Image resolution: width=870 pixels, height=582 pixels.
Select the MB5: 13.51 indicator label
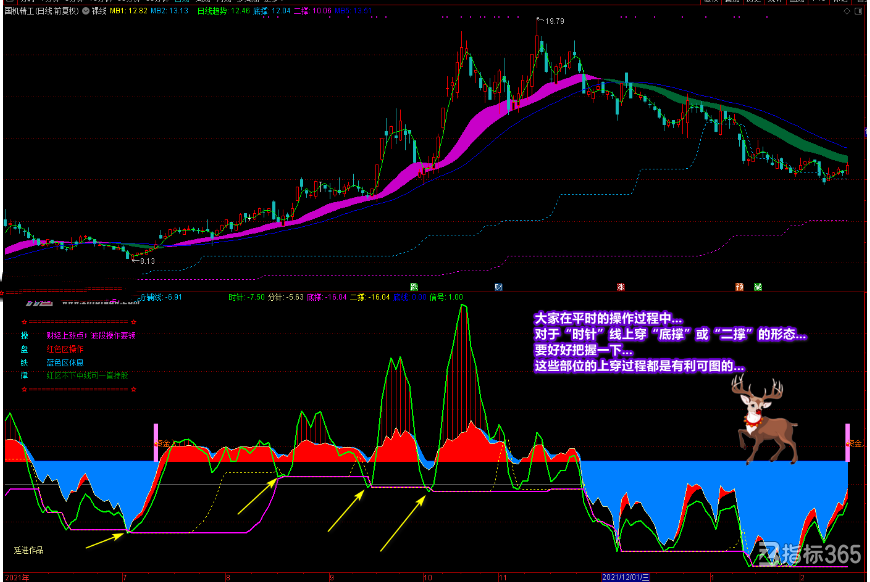(353, 11)
